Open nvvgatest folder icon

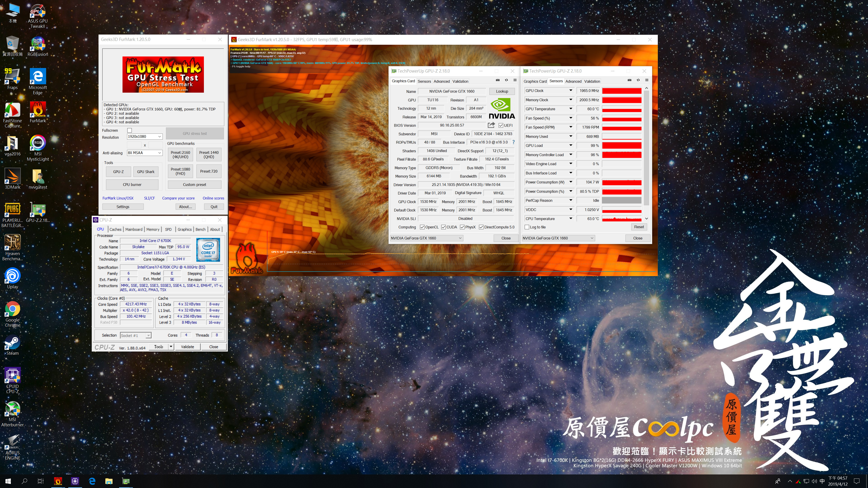38,179
